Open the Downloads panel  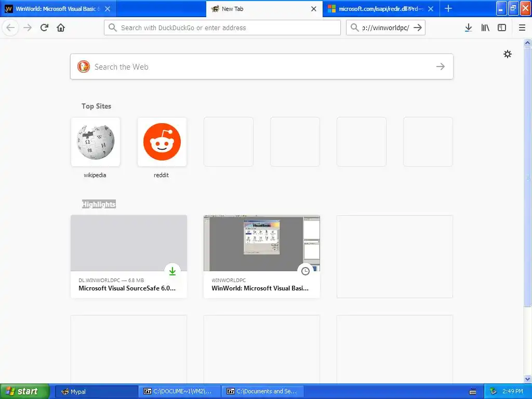point(468,28)
